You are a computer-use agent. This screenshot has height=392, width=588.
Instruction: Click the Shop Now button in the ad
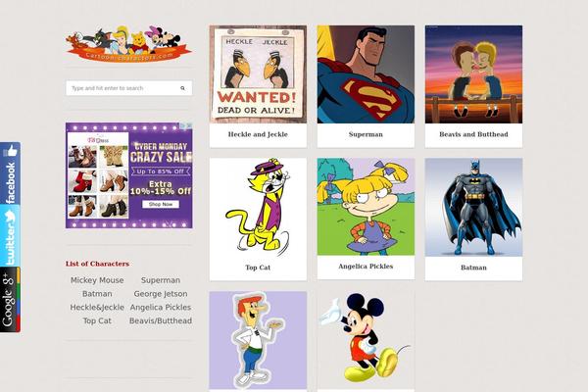coord(161,204)
